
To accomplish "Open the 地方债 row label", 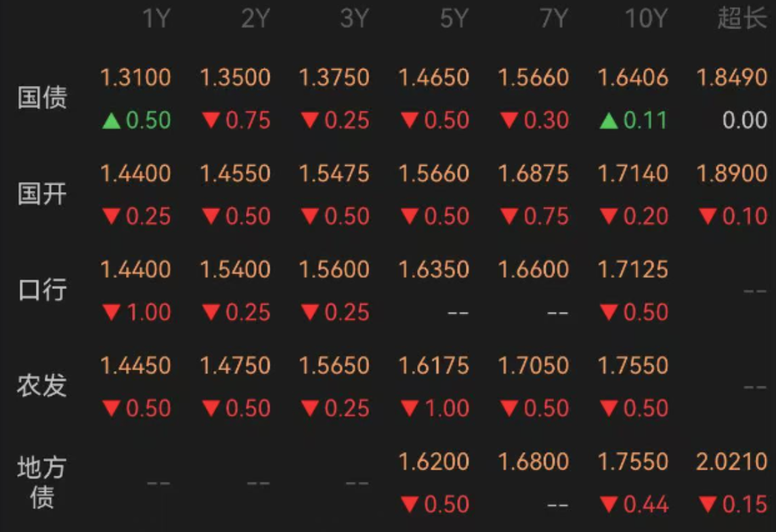I will click(42, 483).
